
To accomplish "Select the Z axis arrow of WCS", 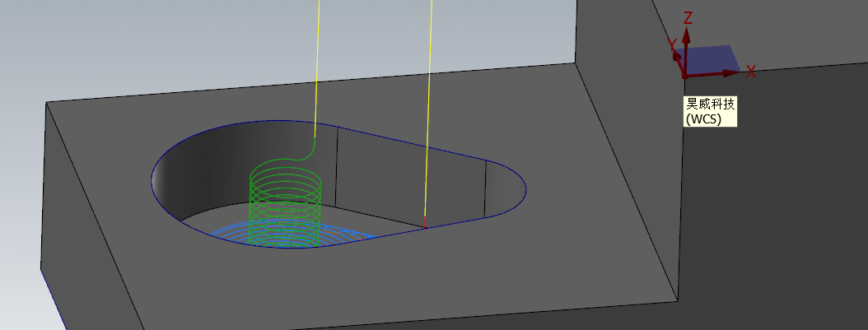I will (686, 52).
